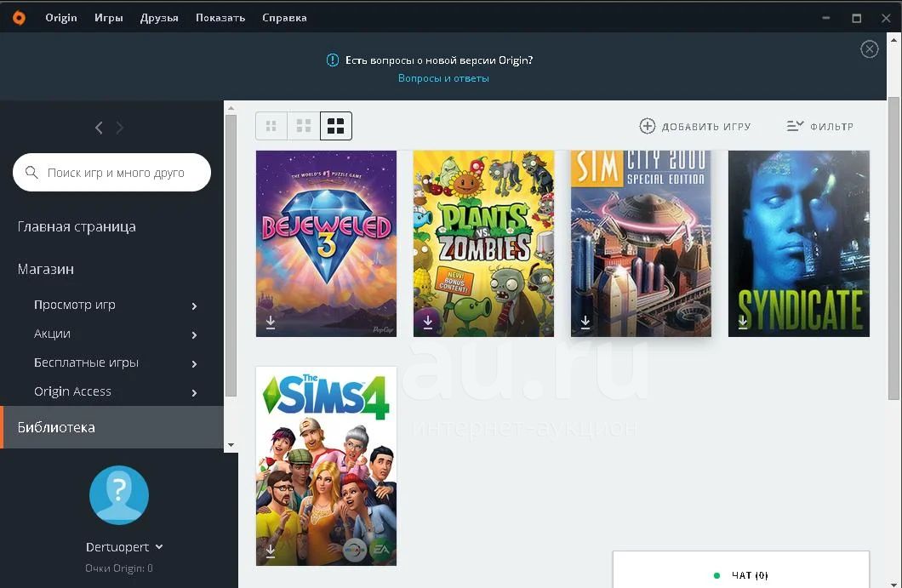This screenshot has width=902, height=588.
Task: Open Dertuopert account dropdown
Action: point(124,546)
